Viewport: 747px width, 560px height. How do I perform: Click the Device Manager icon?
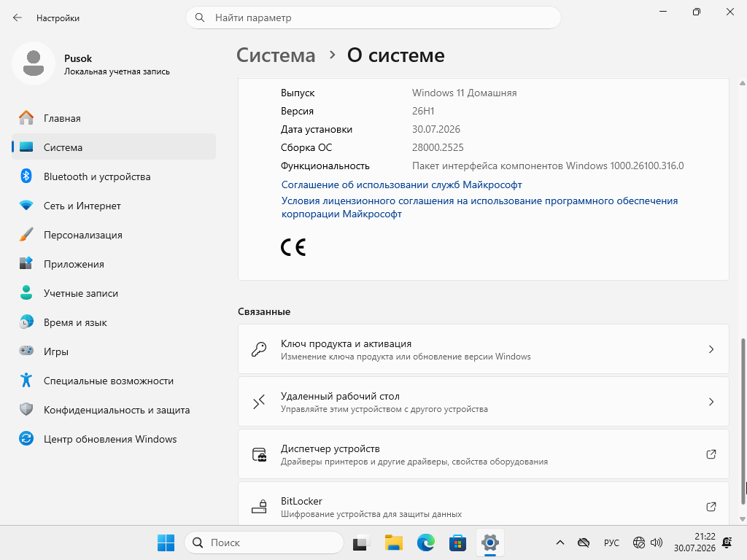pos(259,454)
